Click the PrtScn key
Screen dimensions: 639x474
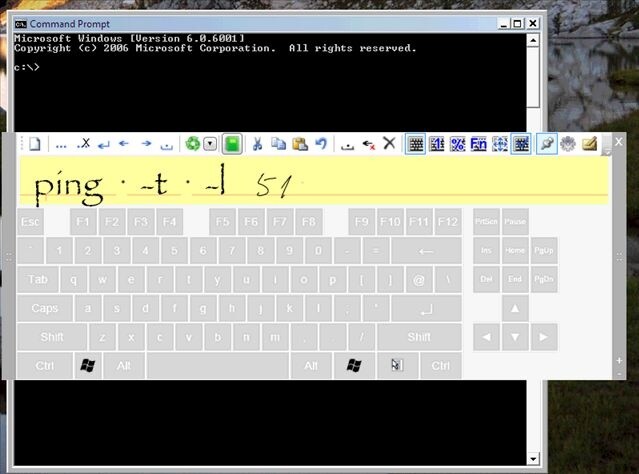(486, 222)
